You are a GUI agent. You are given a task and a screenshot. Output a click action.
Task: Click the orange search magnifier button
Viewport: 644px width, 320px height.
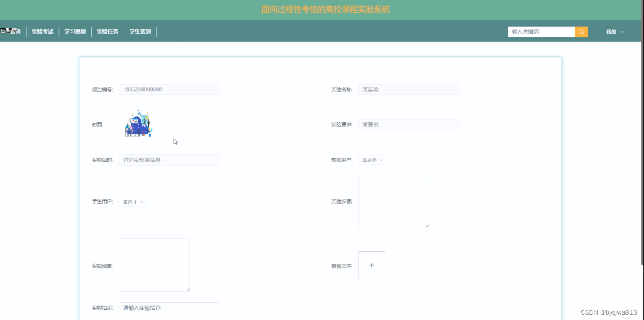[581, 32]
